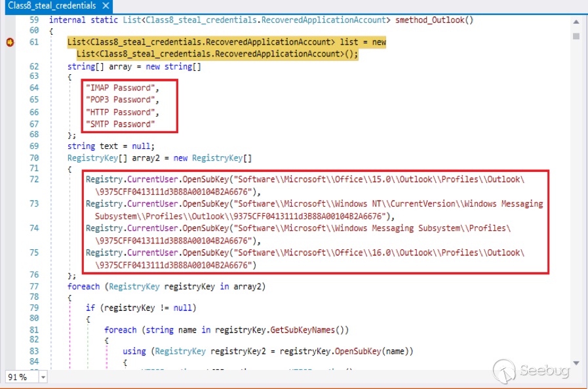Click RegistryKey type in the line 77 foreach statement
Screen dimensions: 588x389
click(134, 287)
